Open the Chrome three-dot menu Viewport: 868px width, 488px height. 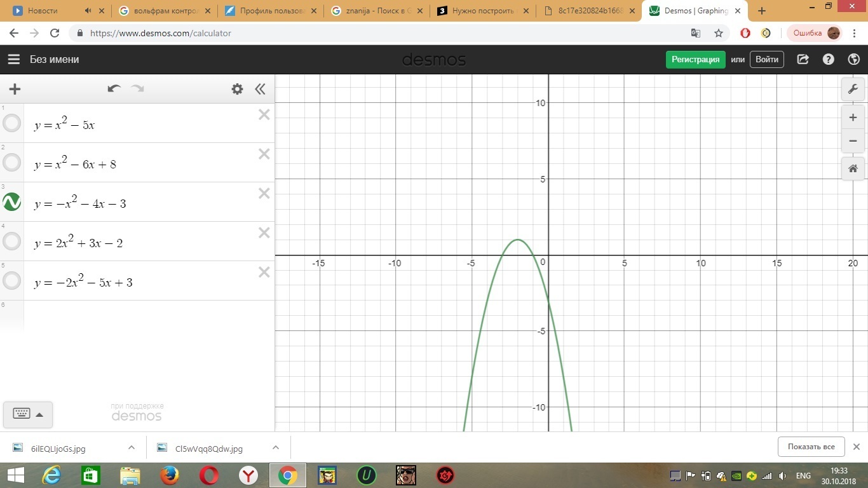(x=853, y=33)
